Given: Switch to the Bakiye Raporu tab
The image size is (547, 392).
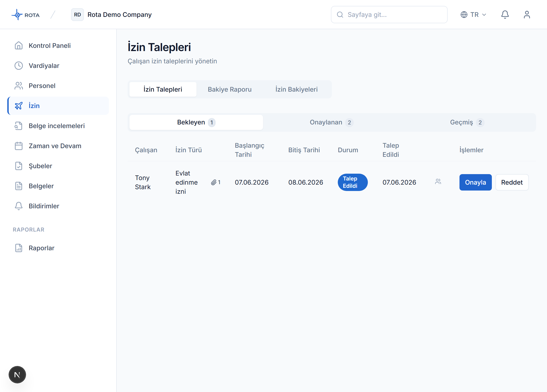Looking at the screenshot, I should (230, 89).
